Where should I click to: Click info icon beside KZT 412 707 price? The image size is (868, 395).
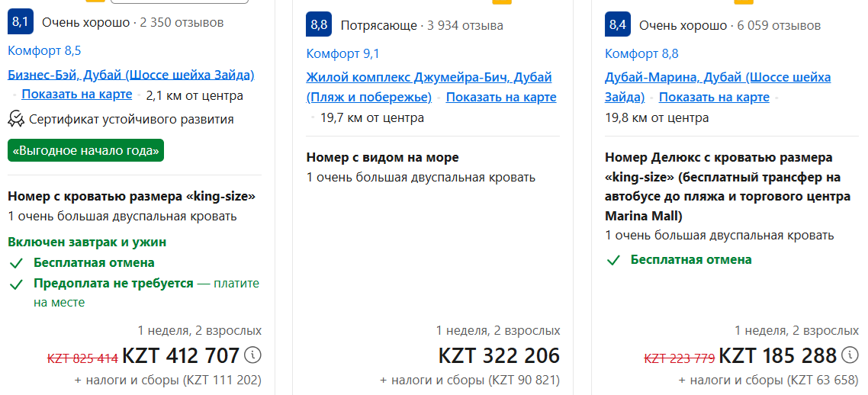pyautogui.click(x=252, y=355)
